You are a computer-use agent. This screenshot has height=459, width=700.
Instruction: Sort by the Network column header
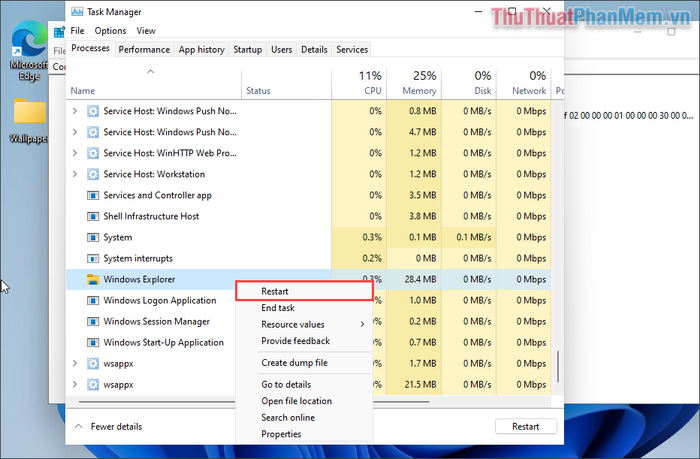click(x=524, y=83)
